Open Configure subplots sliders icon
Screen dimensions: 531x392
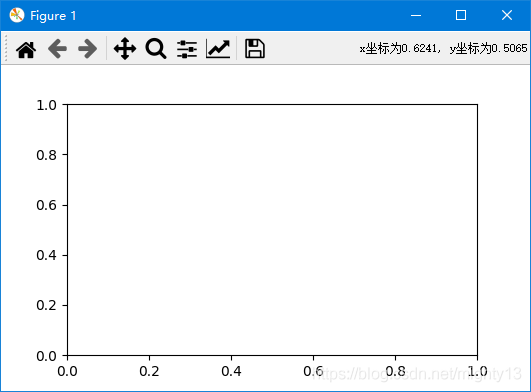[x=187, y=49]
